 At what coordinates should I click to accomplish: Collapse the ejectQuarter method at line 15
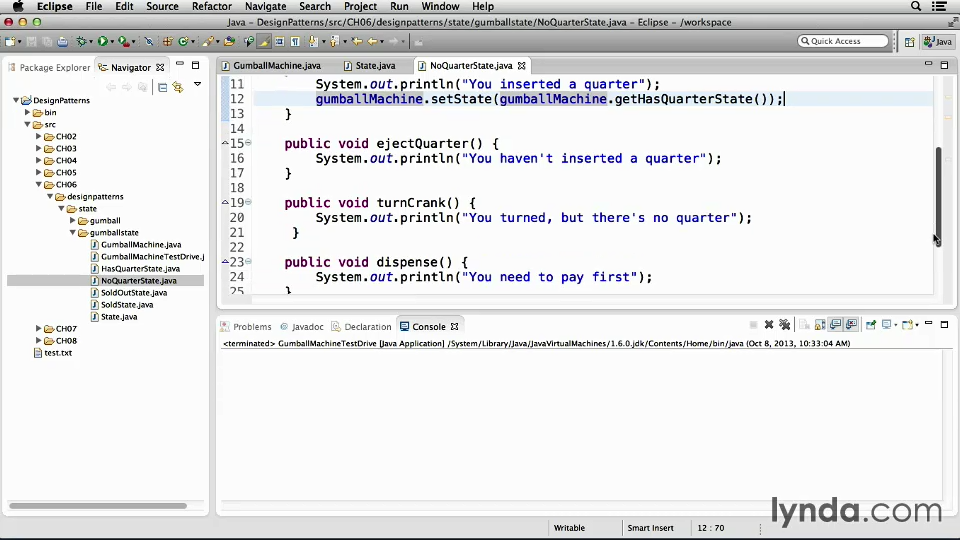(x=248, y=143)
